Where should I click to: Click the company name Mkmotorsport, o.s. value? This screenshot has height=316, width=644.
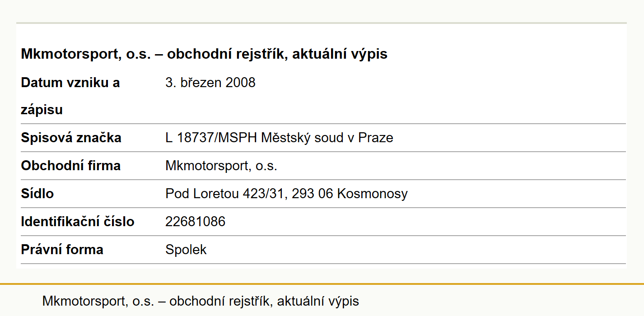(x=221, y=166)
